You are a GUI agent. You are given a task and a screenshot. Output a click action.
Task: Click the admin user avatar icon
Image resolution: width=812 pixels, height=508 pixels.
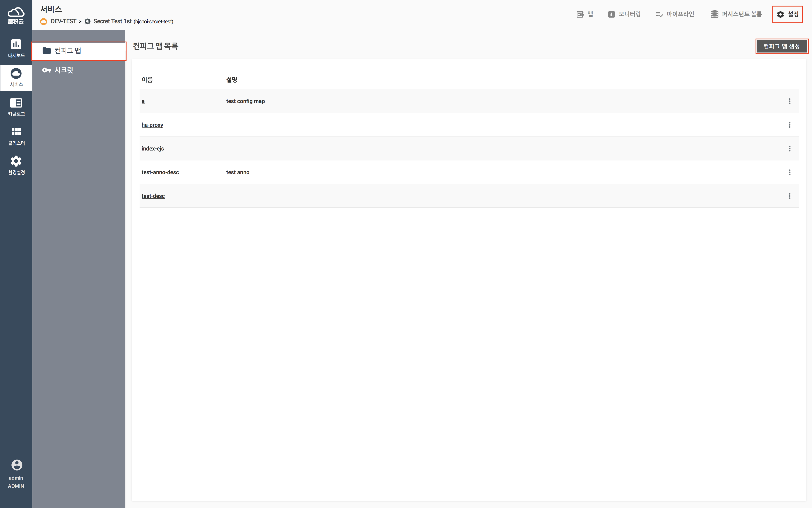pyautogui.click(x=16, y=465)
